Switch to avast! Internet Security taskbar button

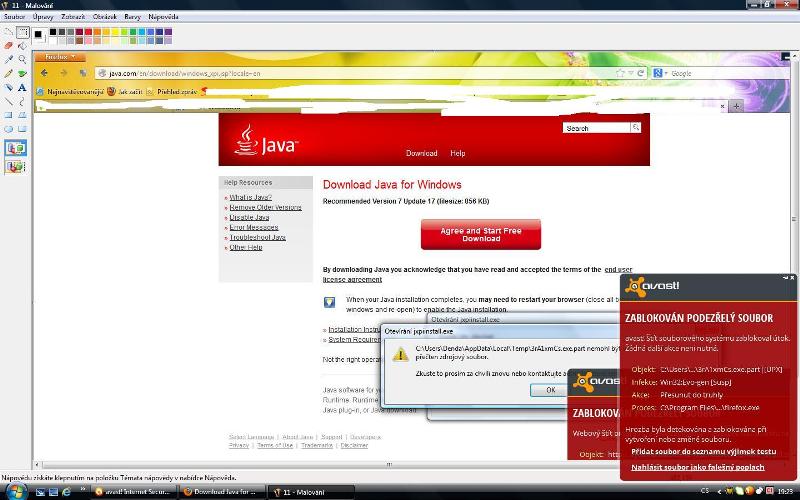pos(134,492)
